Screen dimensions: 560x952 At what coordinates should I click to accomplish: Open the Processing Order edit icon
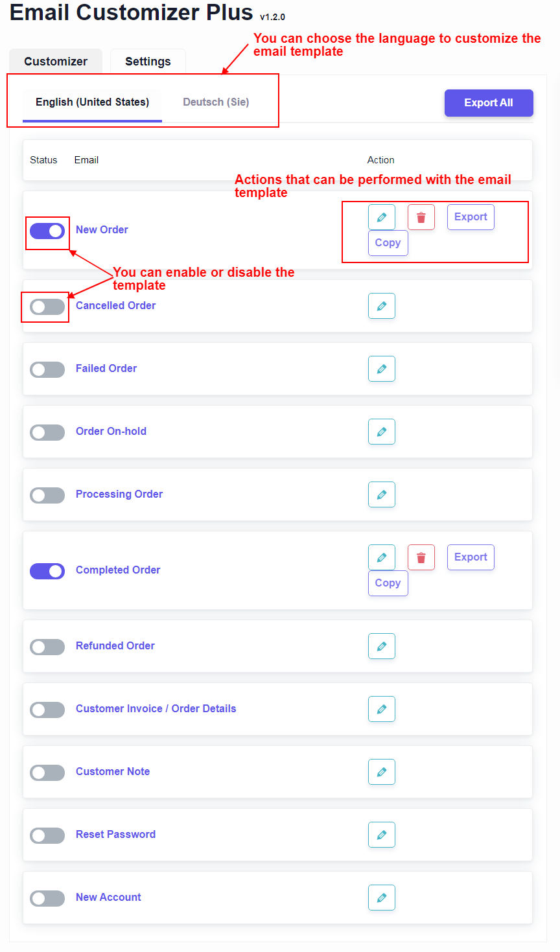(x=381, y=494)
